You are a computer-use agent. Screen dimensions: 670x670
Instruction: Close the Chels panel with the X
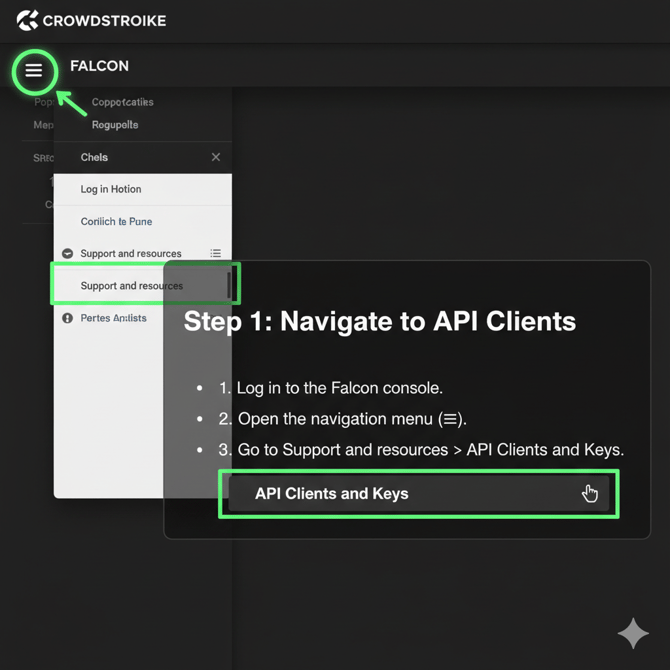tap(215, 157)
